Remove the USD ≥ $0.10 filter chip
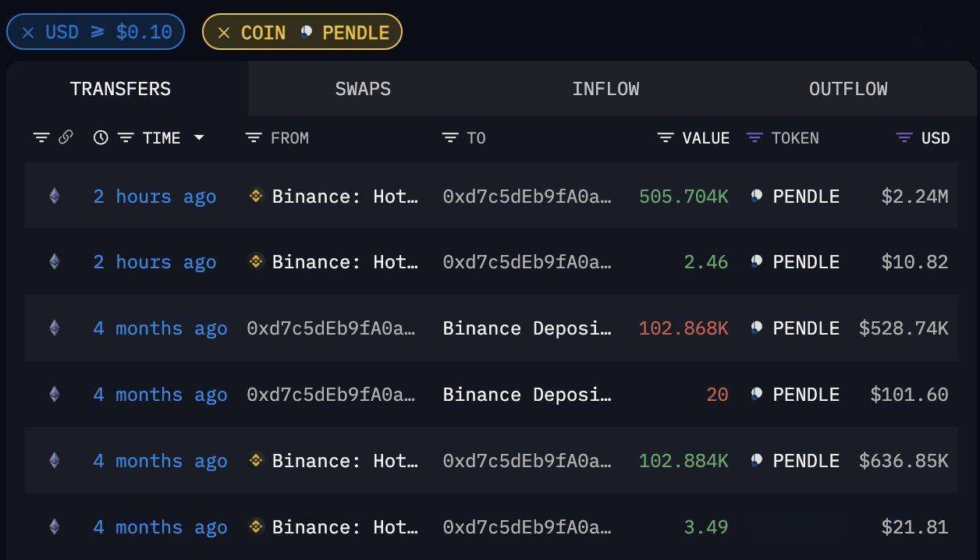980x560 pixels. [x=28, y=33]
